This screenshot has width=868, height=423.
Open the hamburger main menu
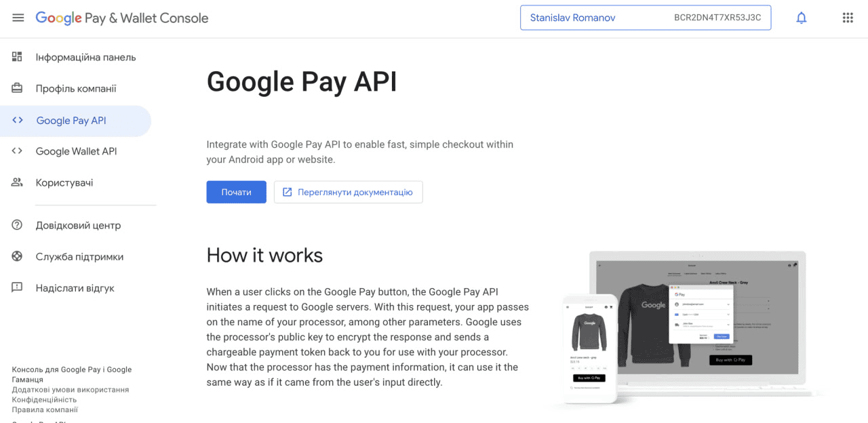point(18,18)
